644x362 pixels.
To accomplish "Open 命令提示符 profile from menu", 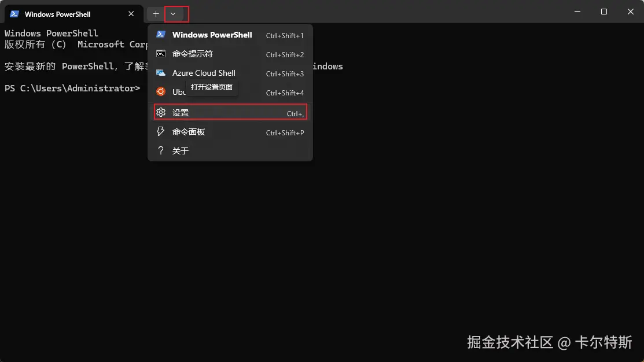I will [230, 54].
